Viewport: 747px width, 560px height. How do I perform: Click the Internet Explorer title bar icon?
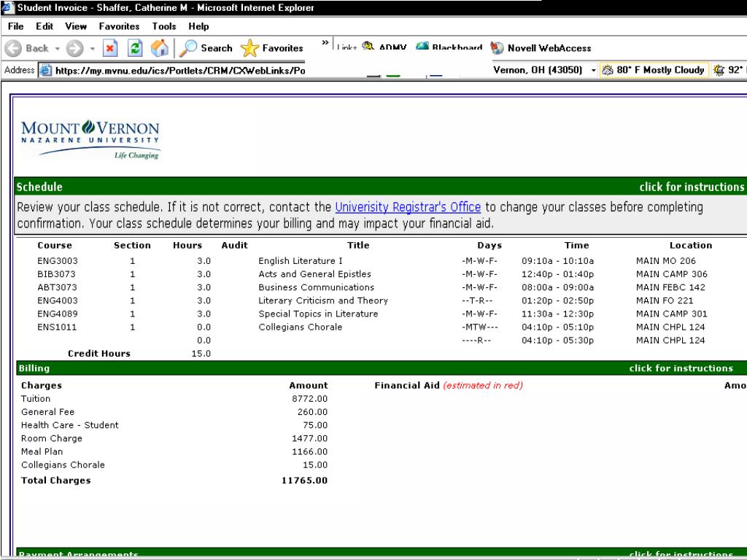(8, 7)
